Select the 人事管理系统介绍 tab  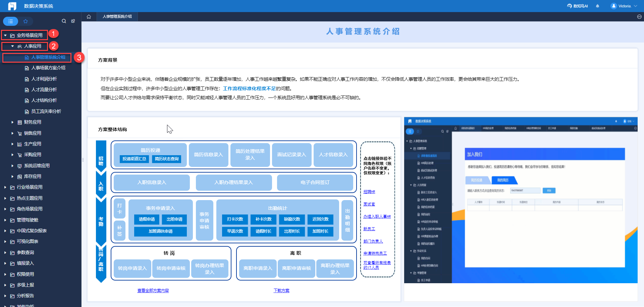(x=117, y=16)
